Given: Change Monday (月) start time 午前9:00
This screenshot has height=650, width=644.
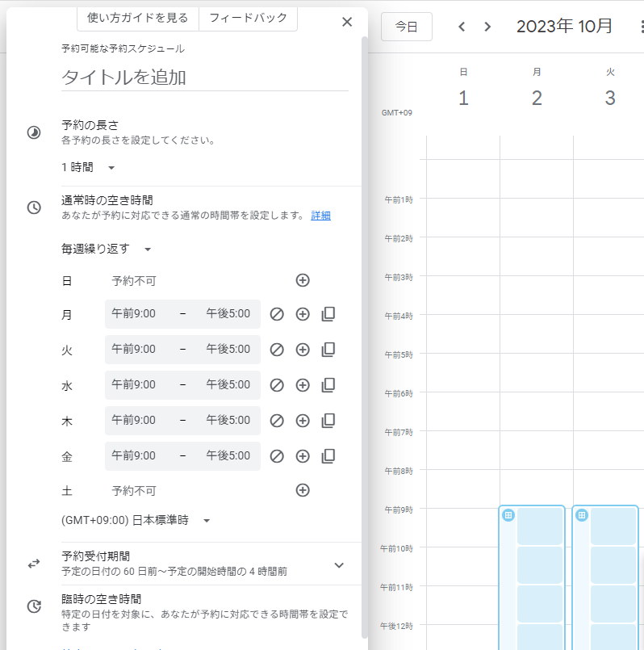Looking at the screenshot, I should (x=133, y=314).
